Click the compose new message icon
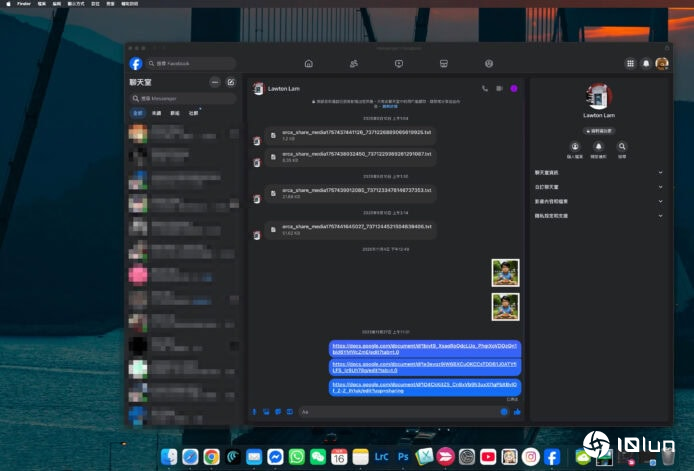The width and height of the screenshot is (694, 471). (231, 82)
